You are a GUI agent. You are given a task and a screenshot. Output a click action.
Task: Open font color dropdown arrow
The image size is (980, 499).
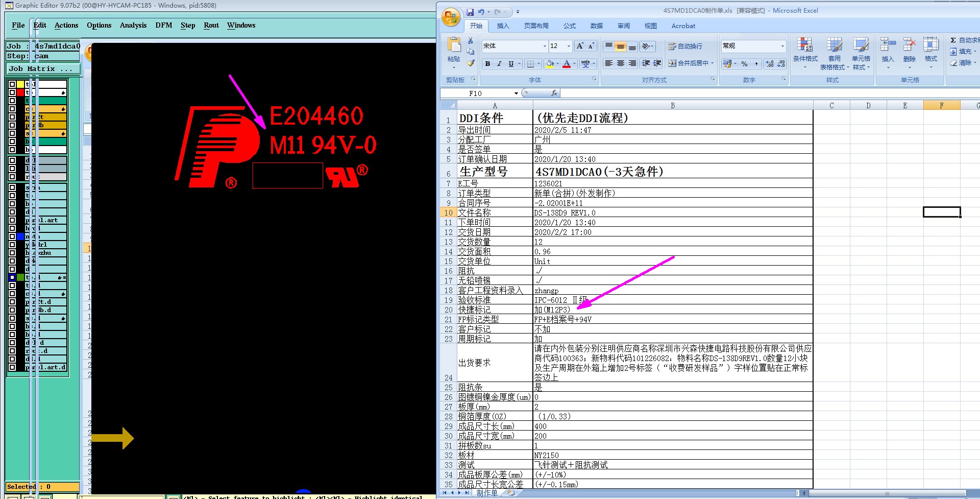[574, 64]
